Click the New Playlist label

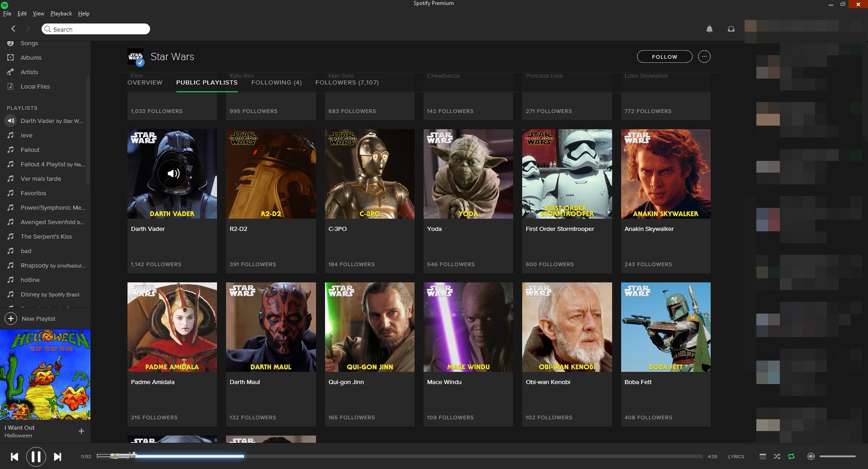tap(38, 319)
